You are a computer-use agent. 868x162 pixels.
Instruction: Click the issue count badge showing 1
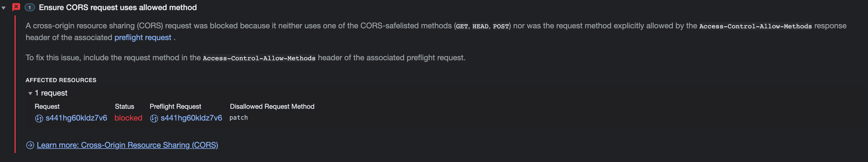pyautogui.click(x=30, y=6)
